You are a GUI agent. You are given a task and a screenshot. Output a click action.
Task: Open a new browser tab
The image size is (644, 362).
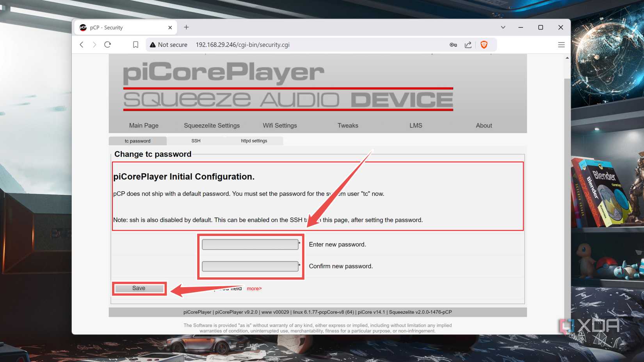(x=186, y=27)
